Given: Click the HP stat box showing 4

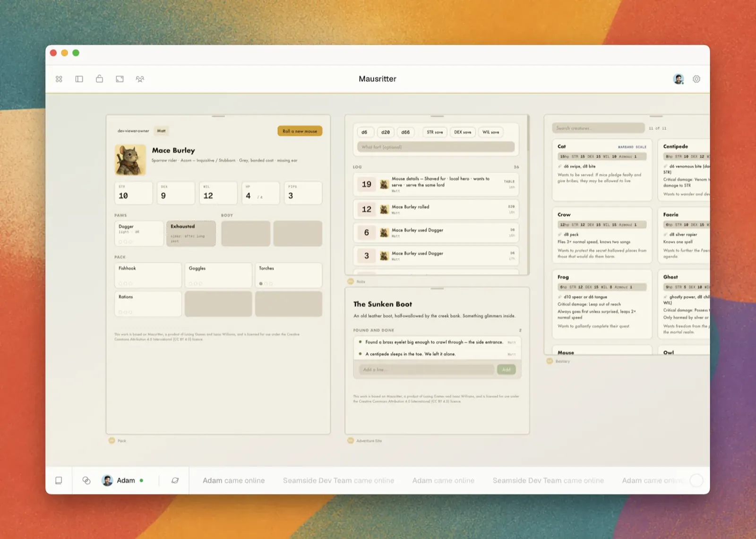Looking at the screenshot, I should 261,193.
